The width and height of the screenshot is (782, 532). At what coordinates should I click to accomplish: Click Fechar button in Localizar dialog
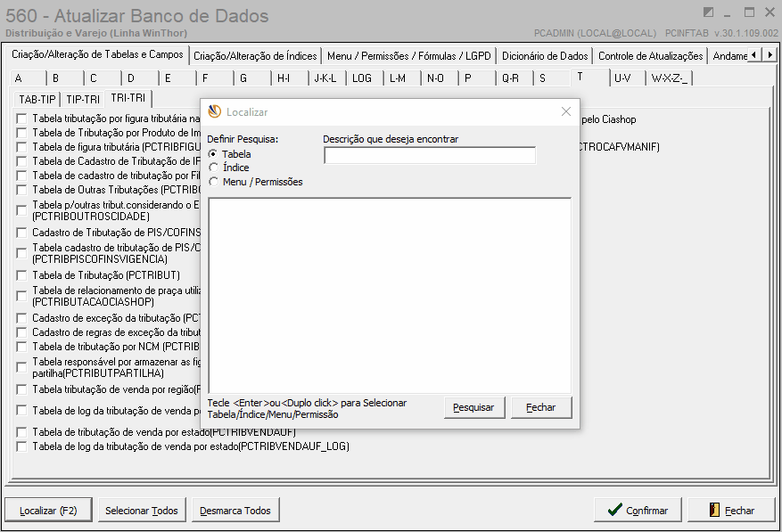tap(541, 407)
